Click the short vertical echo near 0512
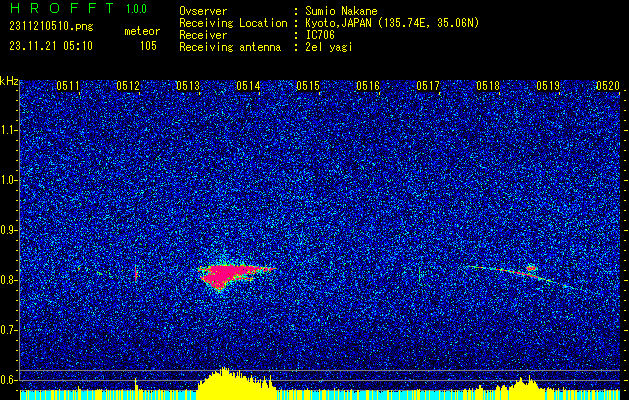This screenshot has width=629, height=400. tap(136, 274)
